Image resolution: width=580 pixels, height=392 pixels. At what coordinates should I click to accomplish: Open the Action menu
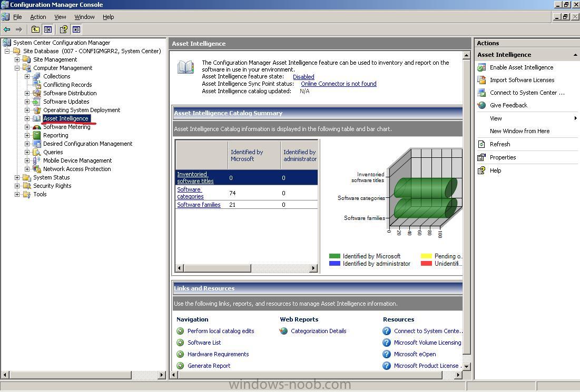(x=38, y=17)
